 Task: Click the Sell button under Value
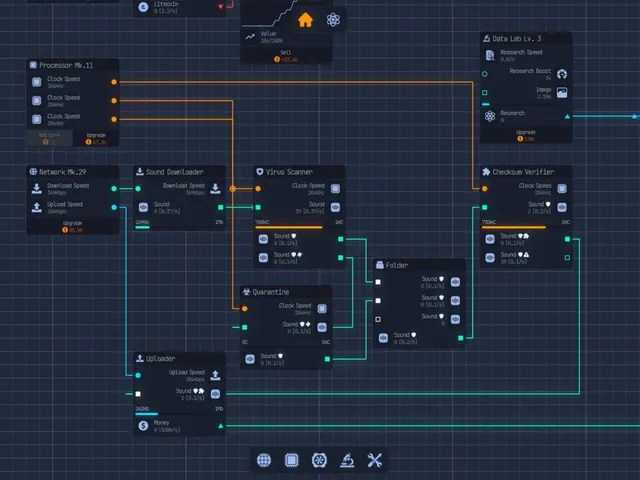pyautogui.click(x=286, y=56)
